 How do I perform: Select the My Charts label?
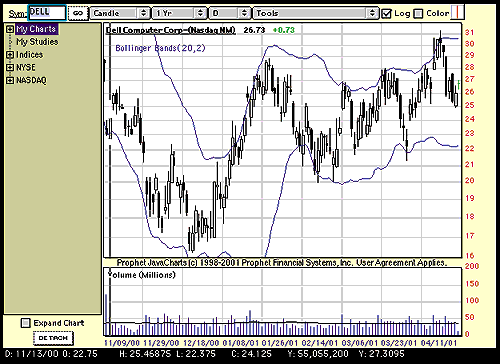tap(37, 29)
